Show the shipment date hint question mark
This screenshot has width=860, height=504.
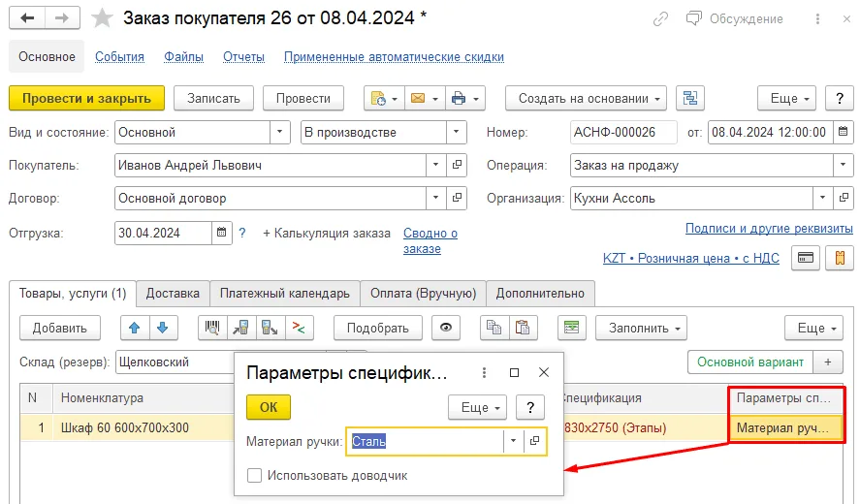[242, 233]
